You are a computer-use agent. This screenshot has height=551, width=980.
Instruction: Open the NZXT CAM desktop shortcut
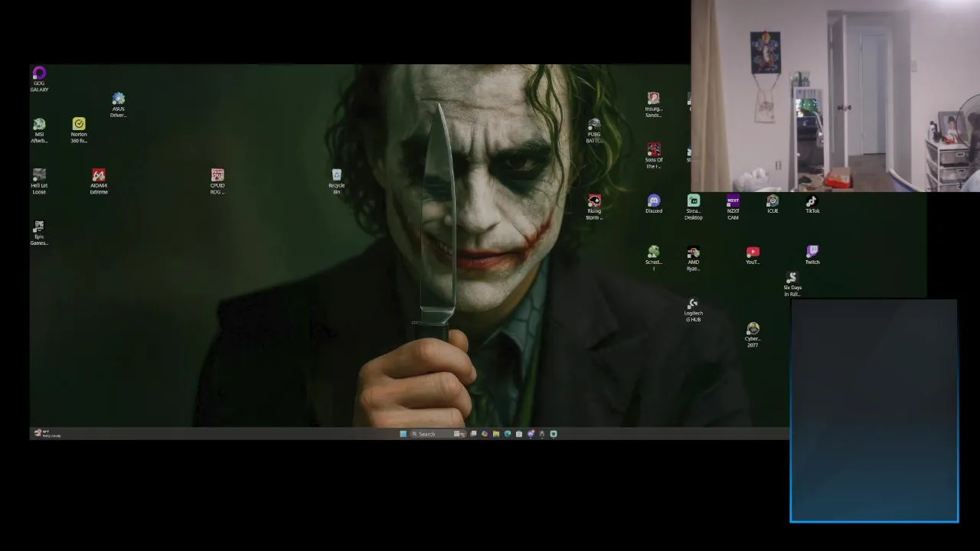733,207
